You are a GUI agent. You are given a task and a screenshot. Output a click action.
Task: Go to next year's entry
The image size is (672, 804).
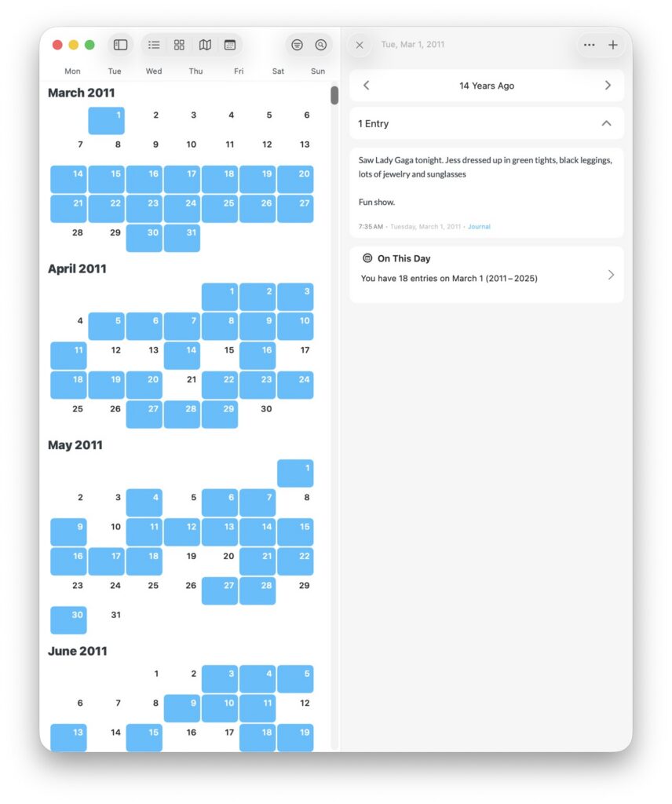click(x=608, y=86)
